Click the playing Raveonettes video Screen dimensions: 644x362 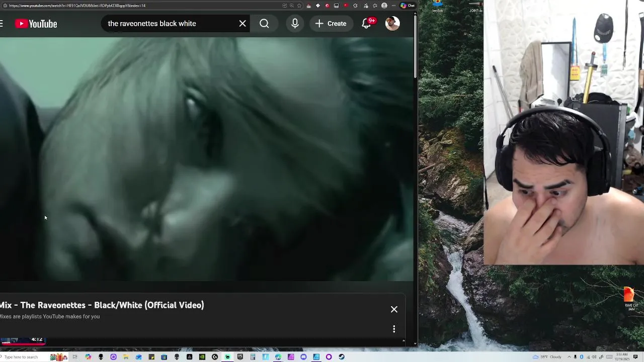click(x=206, y=159)
